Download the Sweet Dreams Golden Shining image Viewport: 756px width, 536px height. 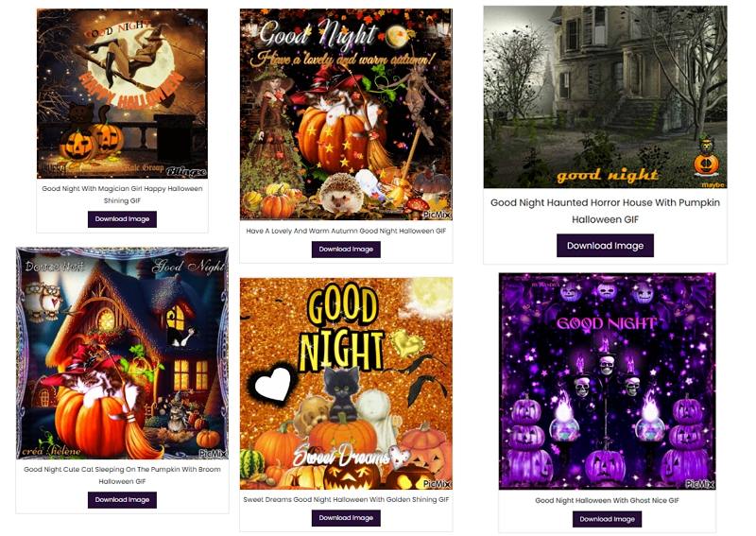point(346,518)
